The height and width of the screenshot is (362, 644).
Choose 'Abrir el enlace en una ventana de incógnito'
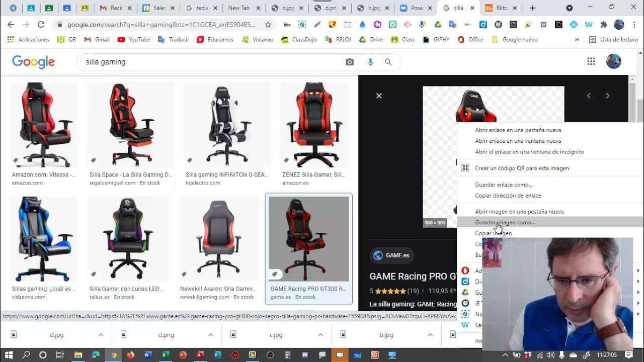(x=550, y=152)
